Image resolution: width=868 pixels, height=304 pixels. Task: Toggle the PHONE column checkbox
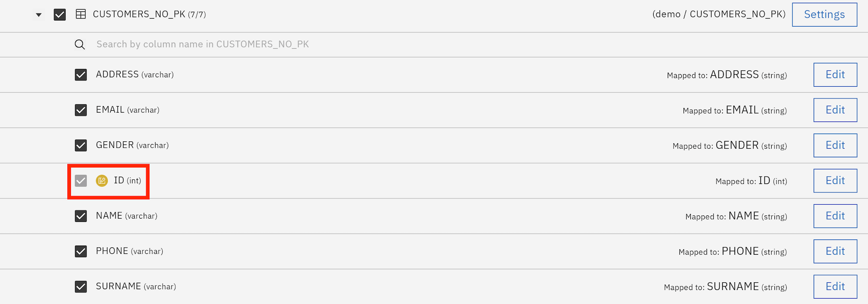pos(81,251)
